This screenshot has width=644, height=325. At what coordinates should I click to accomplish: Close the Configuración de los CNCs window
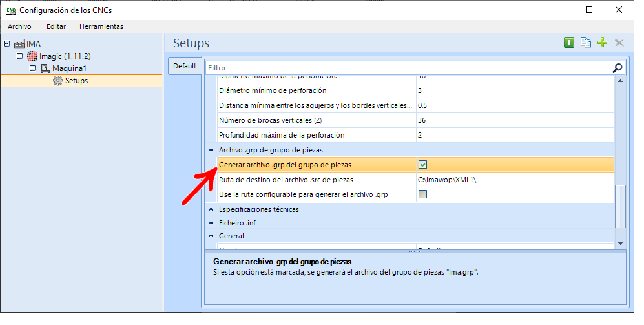click(x=619, y=10)
